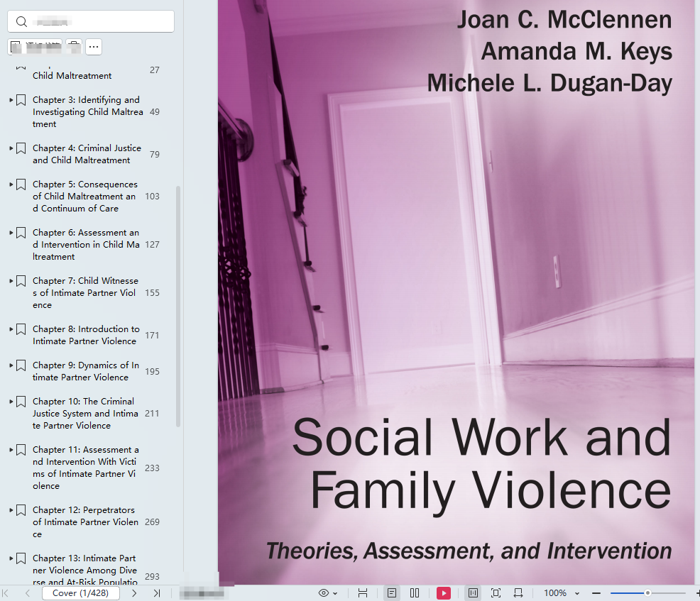Toggle the eye protection view icon
The height and width of the screenshot is (601, 700).
(324, 593)
